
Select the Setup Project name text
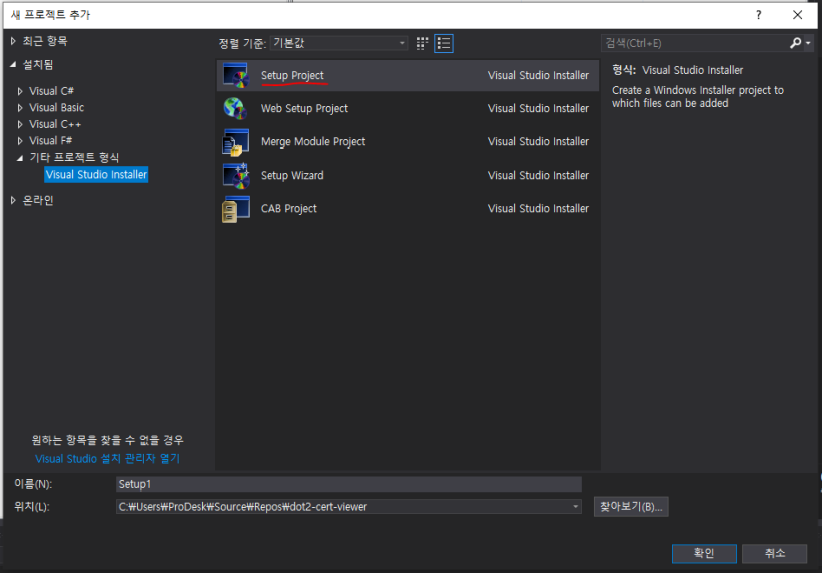292,75
